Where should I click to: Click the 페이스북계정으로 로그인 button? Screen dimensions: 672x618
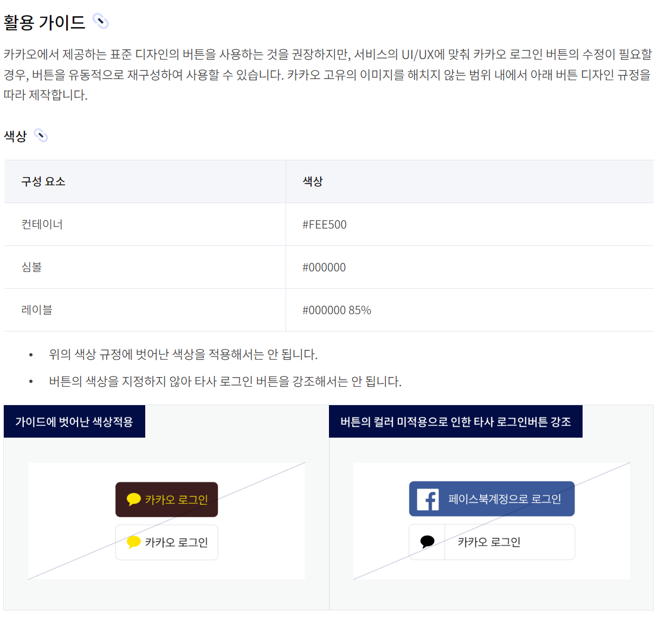(492, 499)
